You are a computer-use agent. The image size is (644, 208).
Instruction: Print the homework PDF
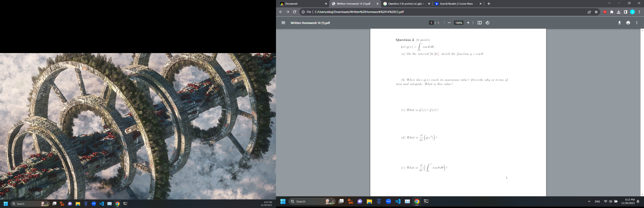pos(628,23)
